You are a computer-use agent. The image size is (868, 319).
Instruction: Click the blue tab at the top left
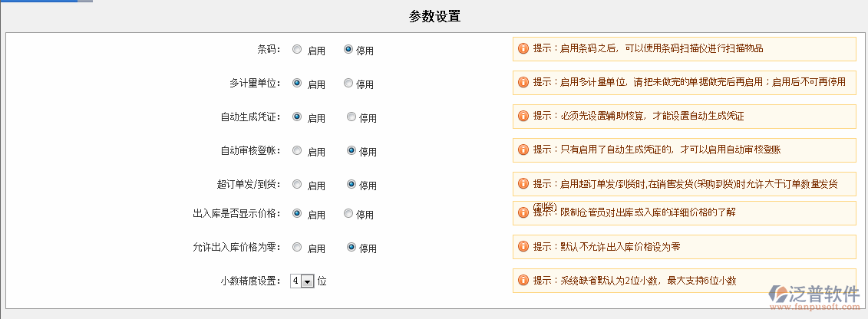pyautogui.click(x=38, y=2)
